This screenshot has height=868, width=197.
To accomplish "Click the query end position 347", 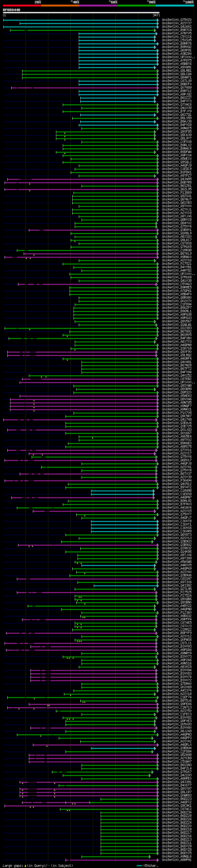I will (x=155, y=15).
